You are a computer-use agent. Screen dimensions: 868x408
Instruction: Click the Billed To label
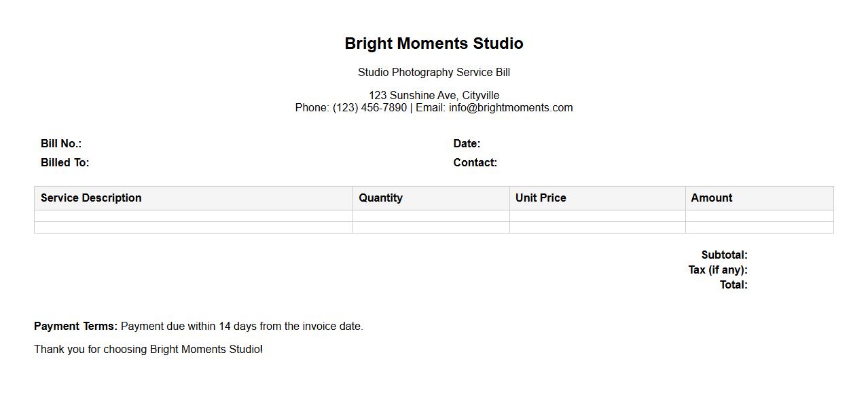(65, 163)
